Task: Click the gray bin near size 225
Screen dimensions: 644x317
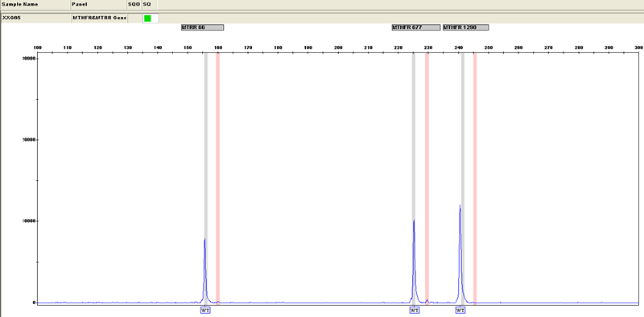Action: click(x=414, y=178)
